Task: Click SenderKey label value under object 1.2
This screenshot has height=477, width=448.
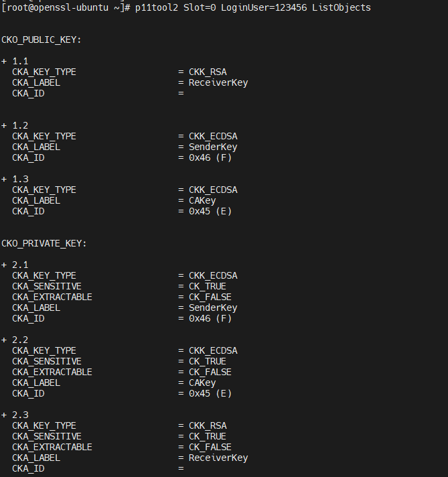Action: [x=213, y=147]
